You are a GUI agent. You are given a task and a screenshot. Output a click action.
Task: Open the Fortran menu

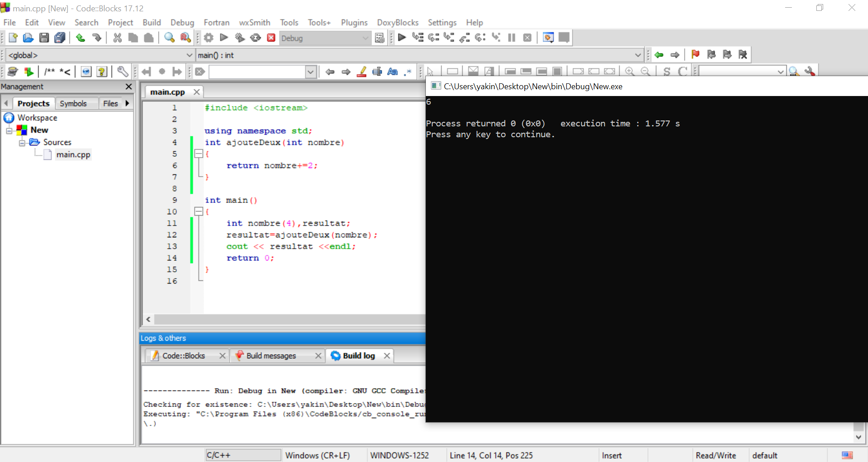pos(216,22)
